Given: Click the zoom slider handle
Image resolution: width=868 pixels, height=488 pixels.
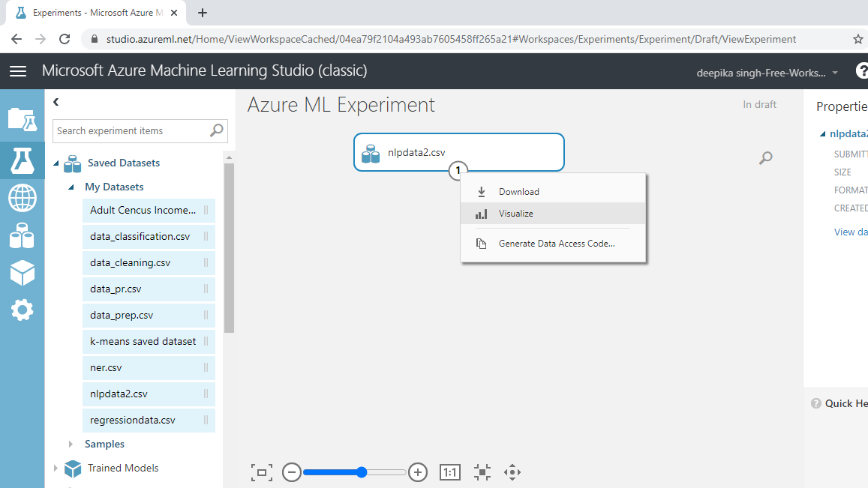Looking at the screenshot, I should (362, 472).
